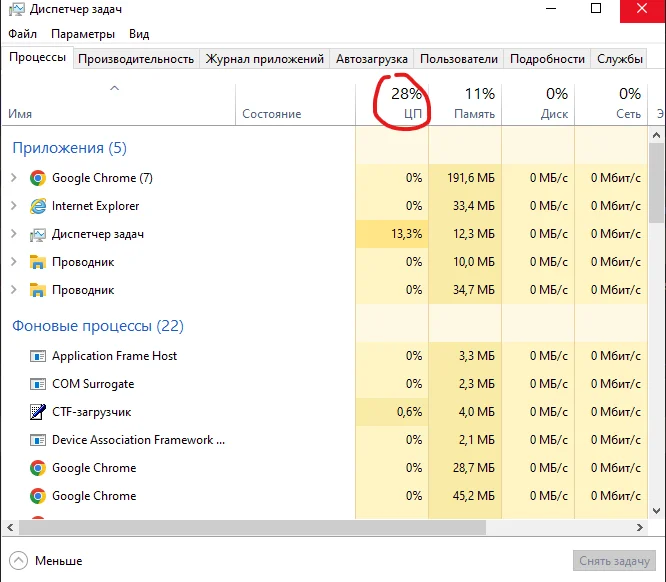Click the Device Association Framework icon

pos(38,440)
